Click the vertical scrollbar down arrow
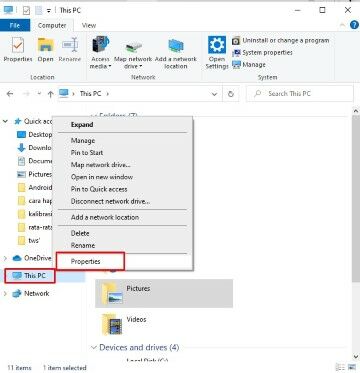360x373 pixels. tap(355, 357)
